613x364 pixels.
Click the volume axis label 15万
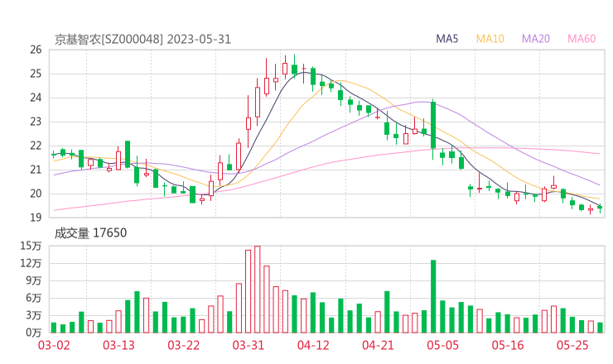click(31, 246)
